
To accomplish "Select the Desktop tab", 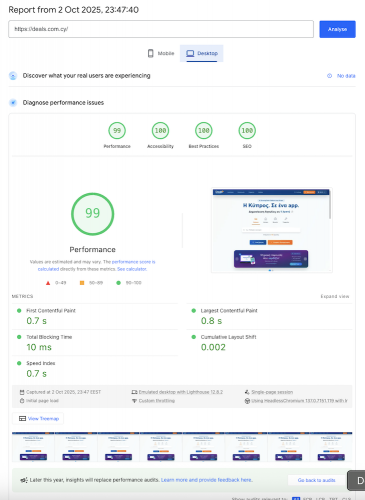I will (x=202, y=53).
